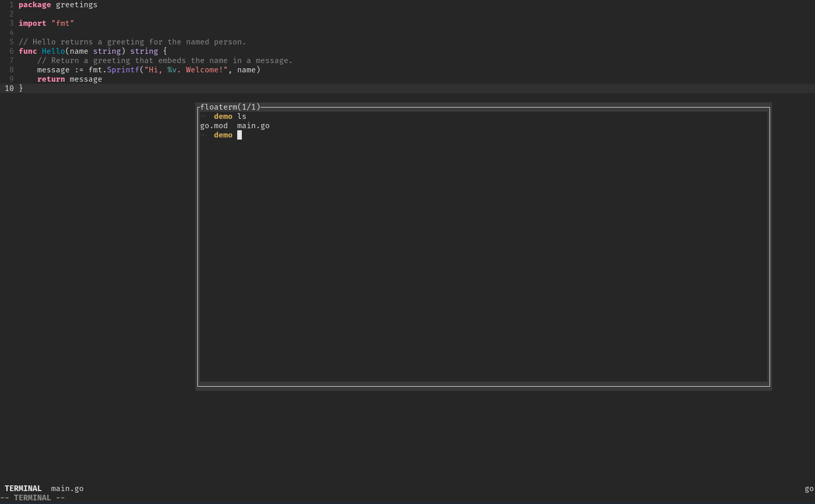This screenshot has height=504, width=815.
Task: Click the "func" keyword
Action: [x=28, y=51]
